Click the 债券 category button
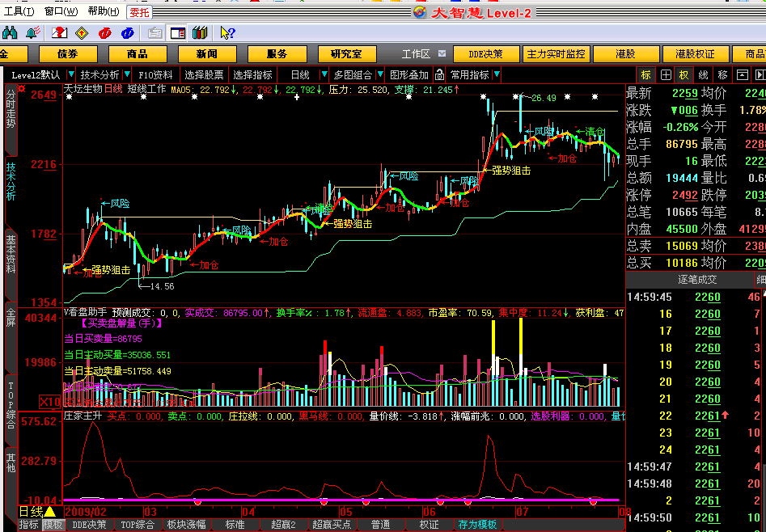 (x=69, y=53)
